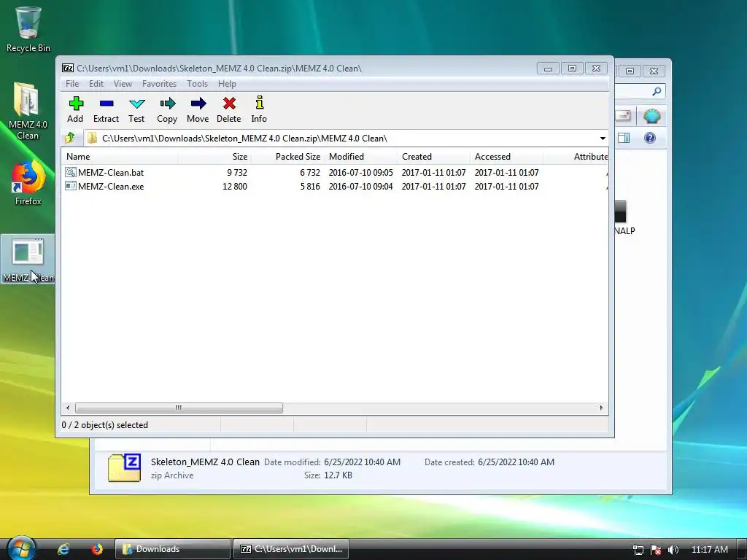Screen dimensions: 747x560
Task: Switch to Downloads taskbar button
Action: (172, 549)
